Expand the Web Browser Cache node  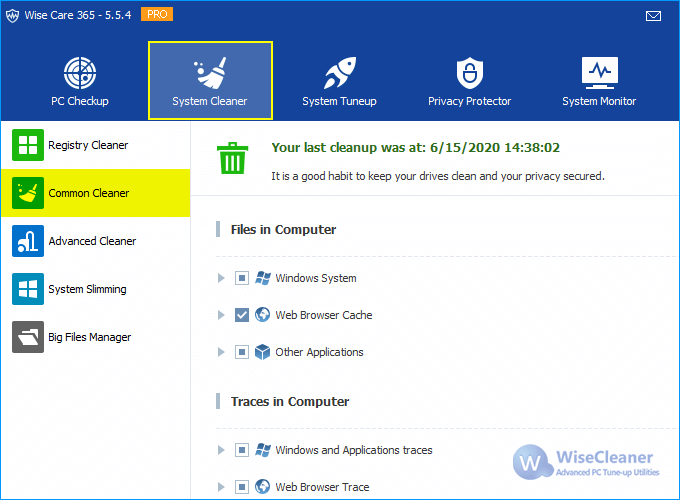(x=221, y=315)
